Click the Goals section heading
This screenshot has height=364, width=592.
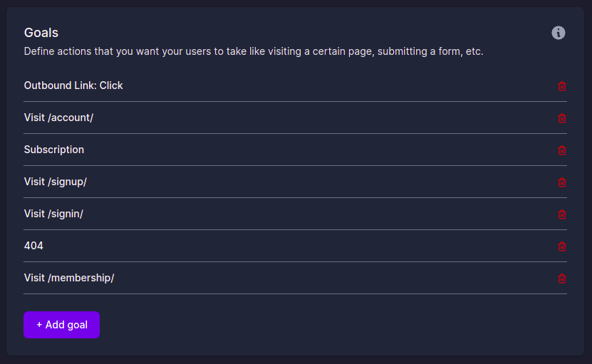(x=41, y=33)
